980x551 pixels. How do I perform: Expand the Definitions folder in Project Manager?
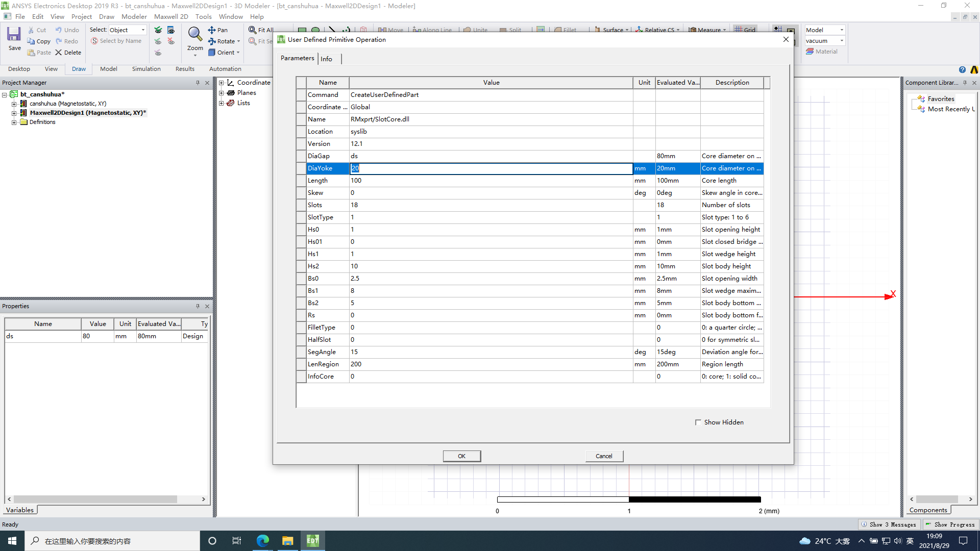point(14,122)
